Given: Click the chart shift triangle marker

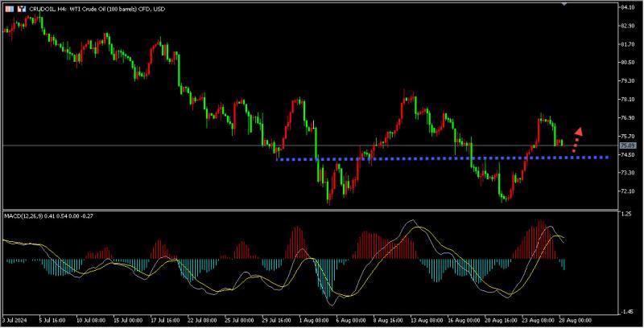Looking at the screenshot, I should [564, 3].
